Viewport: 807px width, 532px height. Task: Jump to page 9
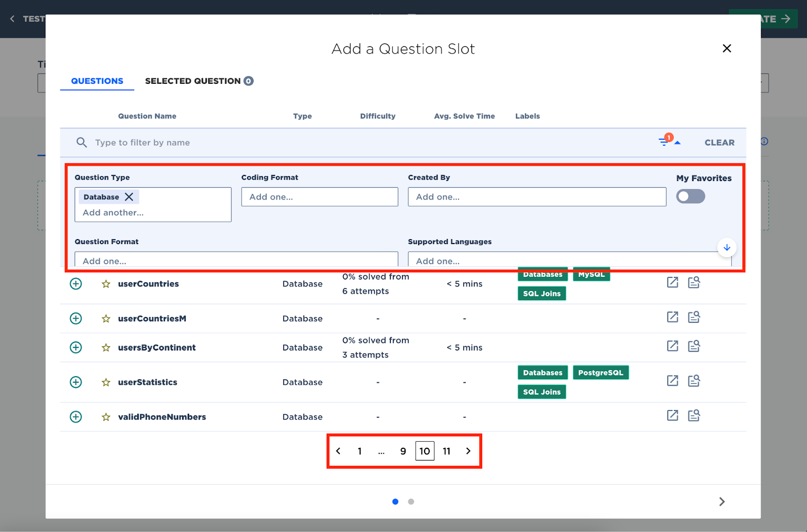[x=403, y=451]
